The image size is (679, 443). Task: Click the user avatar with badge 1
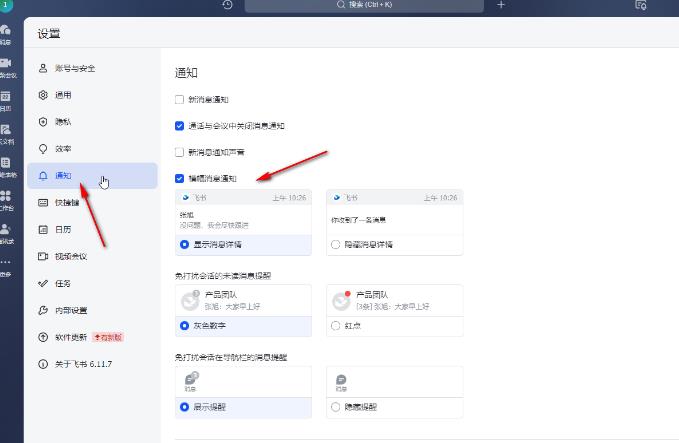6,6
